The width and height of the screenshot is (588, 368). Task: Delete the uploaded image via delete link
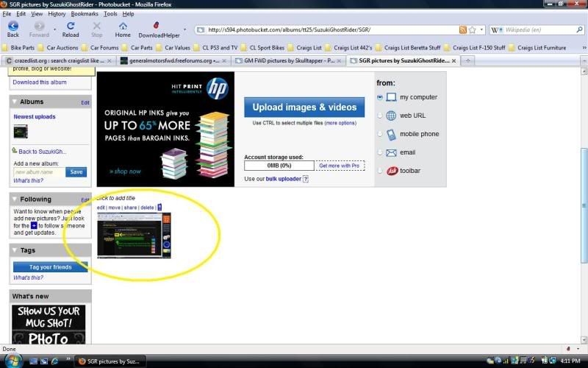147,208
